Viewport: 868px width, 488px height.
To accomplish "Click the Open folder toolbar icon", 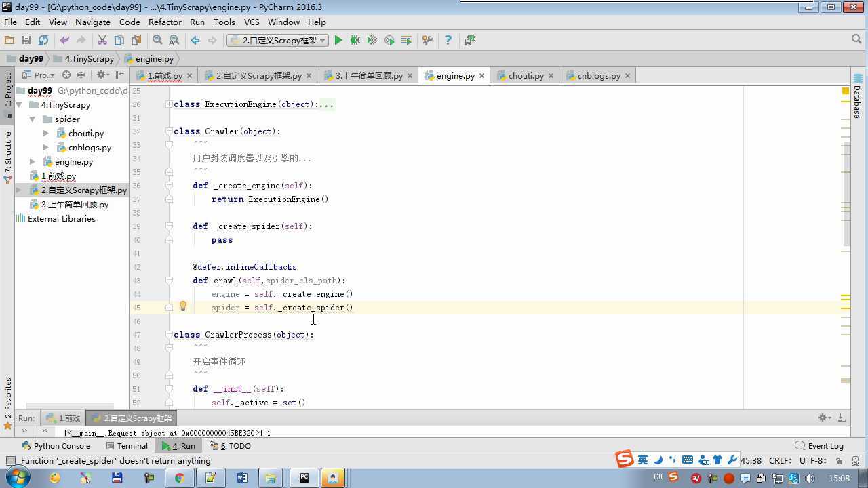I will point(9,41).
